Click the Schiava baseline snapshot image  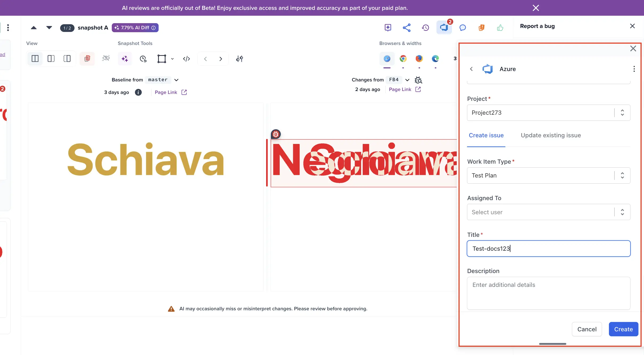click(146, 197)
